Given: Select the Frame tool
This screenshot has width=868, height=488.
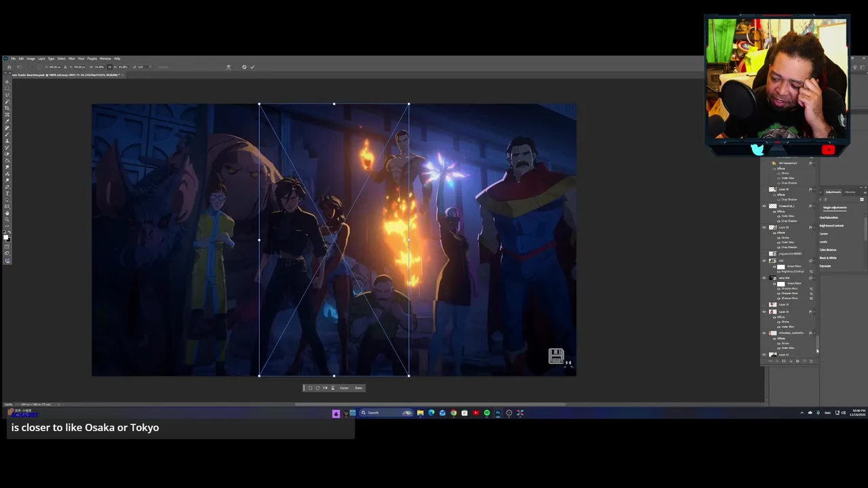Looking at the screenshot, I should [x=7, y=115].
